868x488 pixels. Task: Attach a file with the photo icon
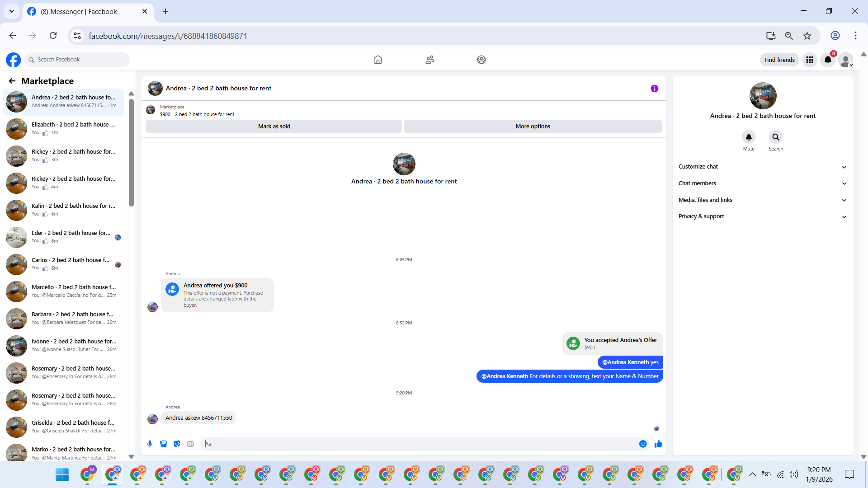pos(163,444)
